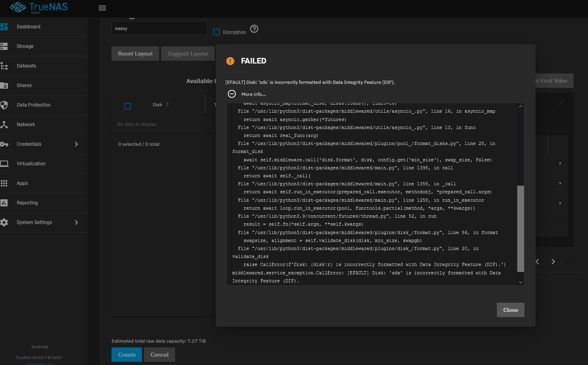The image size is (588, 365).
Task: Click the Suggest Layout button
Action: (188, 54)
